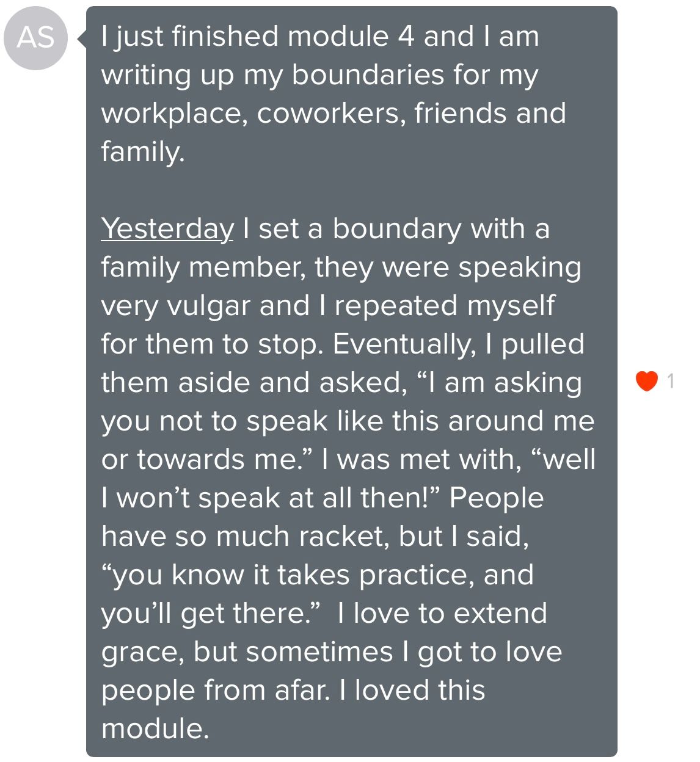Click the line "grace, but sometimes I got to love"
This screenshot has width=700, height=762.
(x=332, y=652)
